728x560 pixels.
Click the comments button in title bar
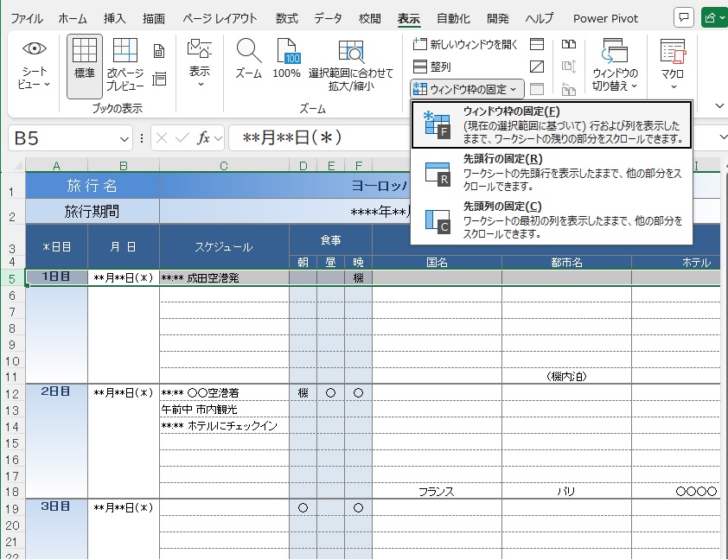click(x=683, y=17)
